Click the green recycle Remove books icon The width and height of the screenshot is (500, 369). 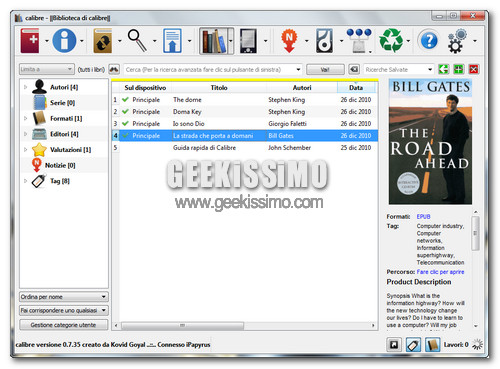[391, 40]
